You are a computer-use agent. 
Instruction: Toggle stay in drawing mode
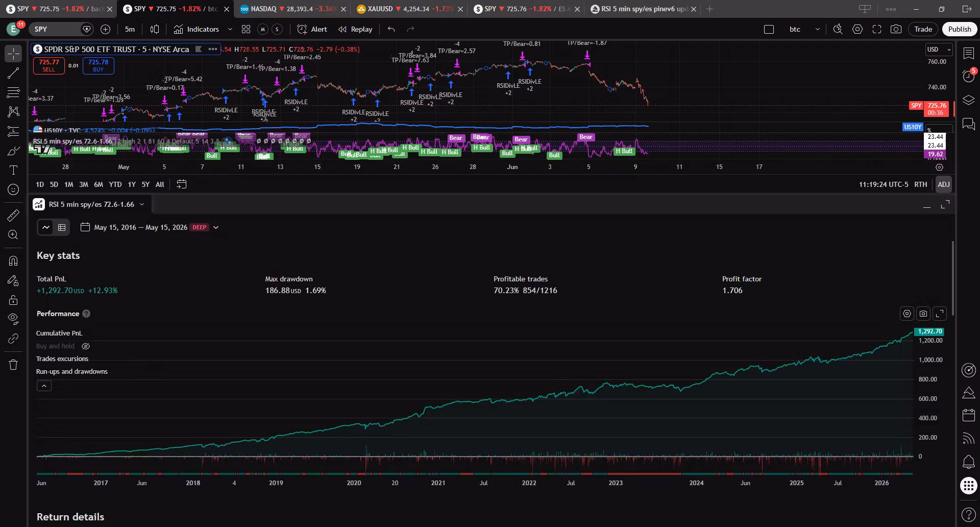point(13,280)
